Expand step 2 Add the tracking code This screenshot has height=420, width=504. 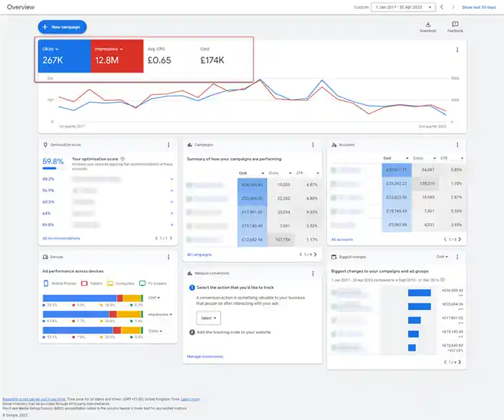point(230,332)
